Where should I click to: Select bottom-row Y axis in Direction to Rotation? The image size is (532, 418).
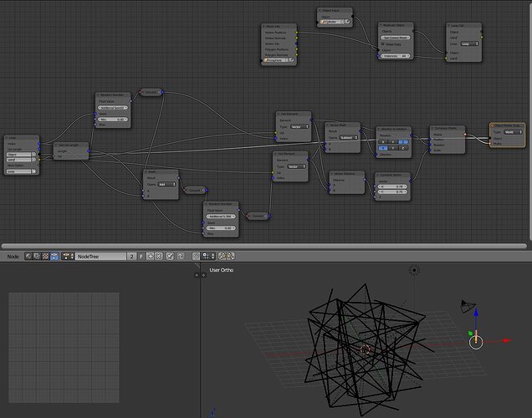pos(393,148)
